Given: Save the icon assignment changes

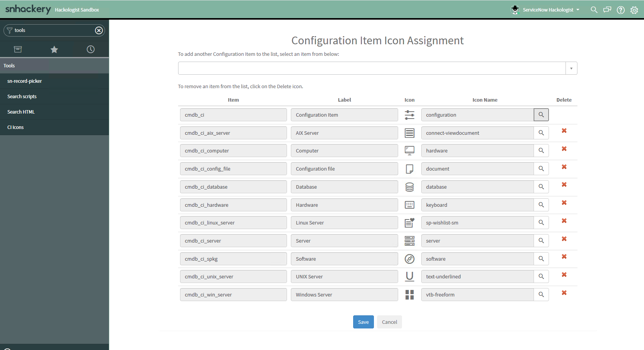Looking at the screenshot, I should pos(363,322).
